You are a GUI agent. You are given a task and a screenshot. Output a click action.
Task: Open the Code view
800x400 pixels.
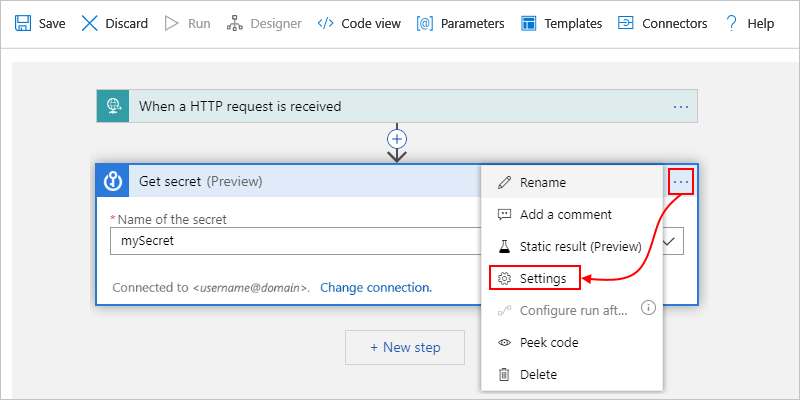tap(324, 23)
